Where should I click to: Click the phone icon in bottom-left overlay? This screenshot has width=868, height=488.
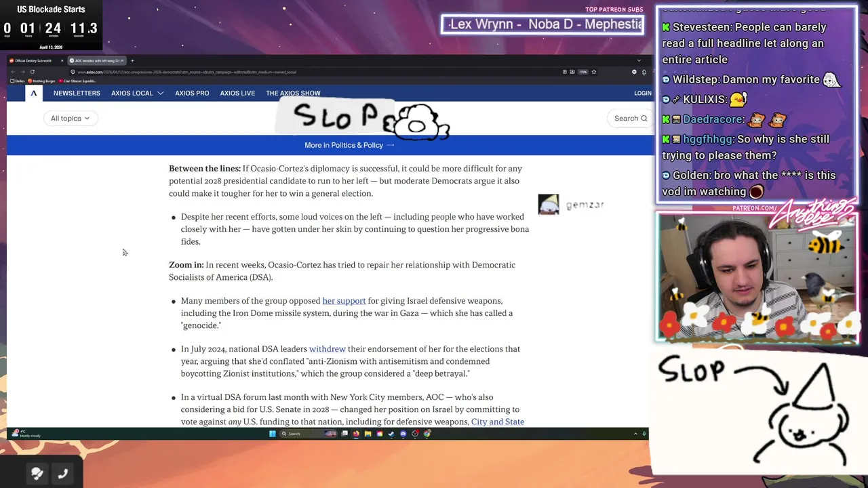click(62, 474)
